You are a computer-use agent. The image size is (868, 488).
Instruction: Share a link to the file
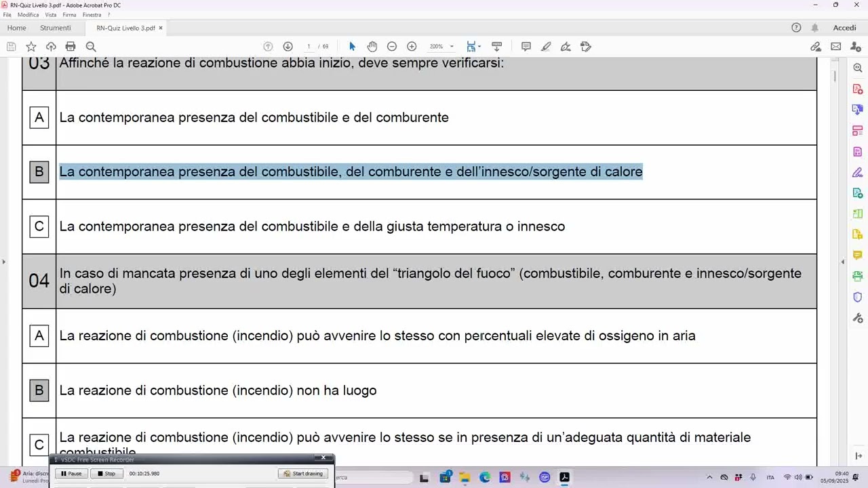pos(816,46)
